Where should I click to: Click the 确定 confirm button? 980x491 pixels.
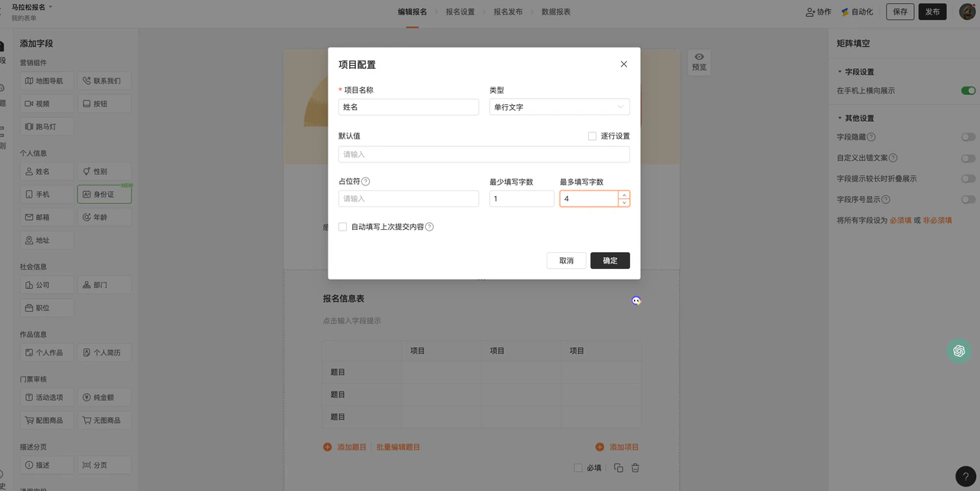click(610, 260)
